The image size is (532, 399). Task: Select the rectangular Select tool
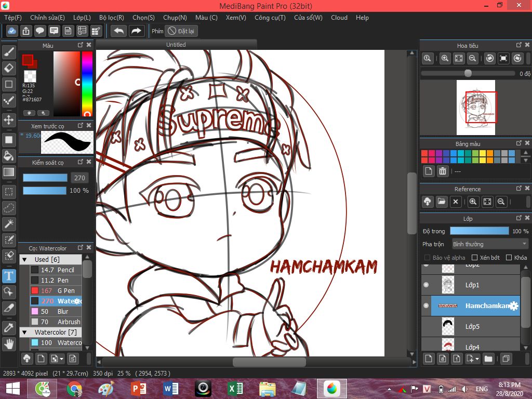point(9,192)
